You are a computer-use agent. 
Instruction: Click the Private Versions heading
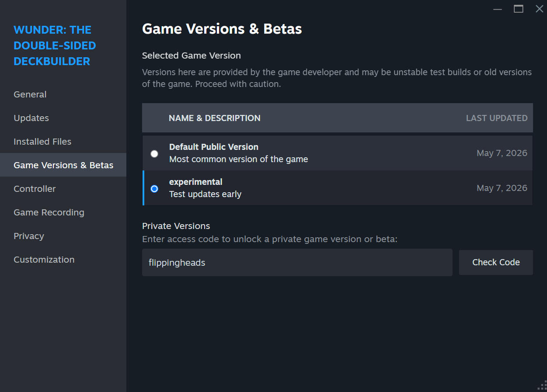tap(176, 226)
